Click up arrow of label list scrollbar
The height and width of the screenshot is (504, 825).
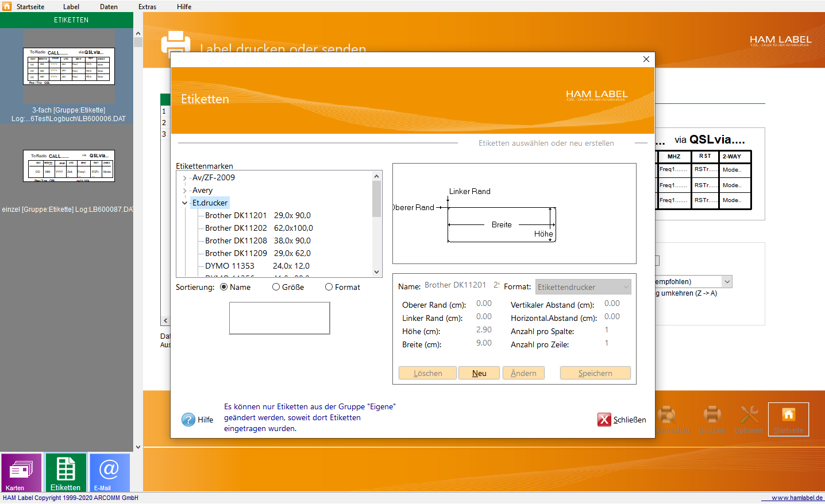coord(377,176)
